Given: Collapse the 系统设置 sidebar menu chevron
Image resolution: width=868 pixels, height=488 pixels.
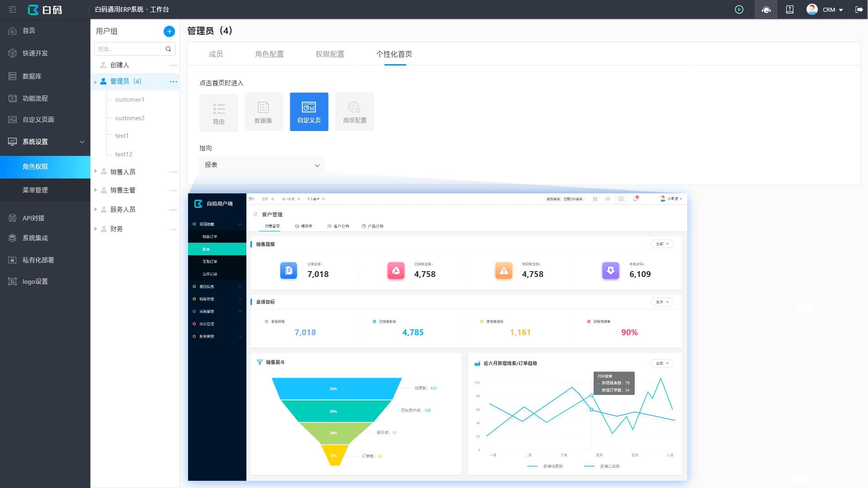Looking at the screenshot, I should pos(82,142).
